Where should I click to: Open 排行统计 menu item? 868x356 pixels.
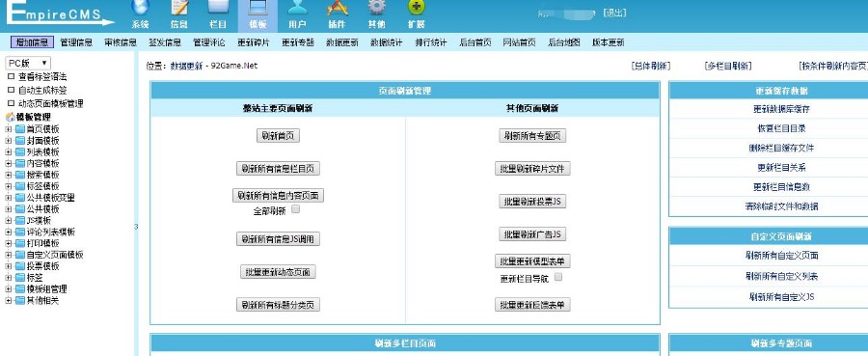pyautogui.click(x=431, y=42)
